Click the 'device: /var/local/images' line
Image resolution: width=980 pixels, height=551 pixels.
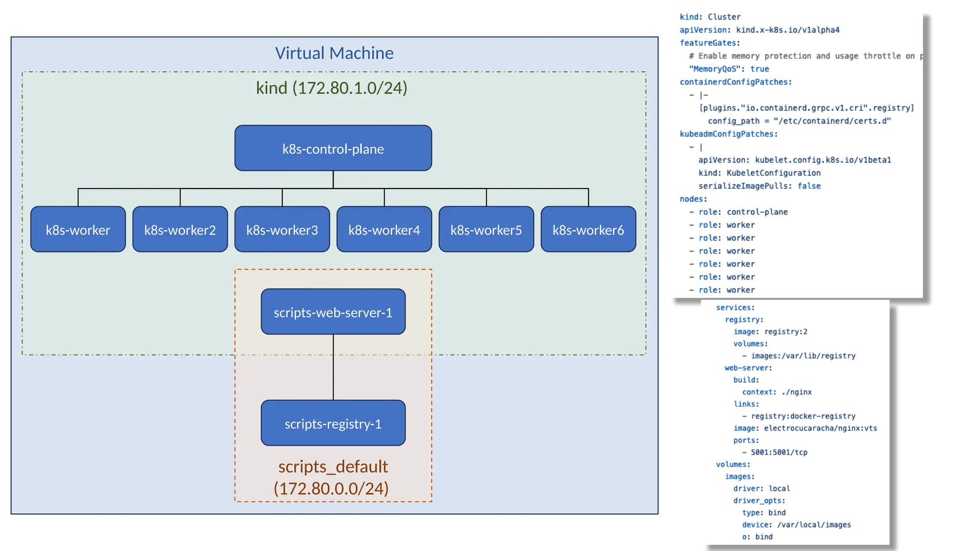point(796,525)
